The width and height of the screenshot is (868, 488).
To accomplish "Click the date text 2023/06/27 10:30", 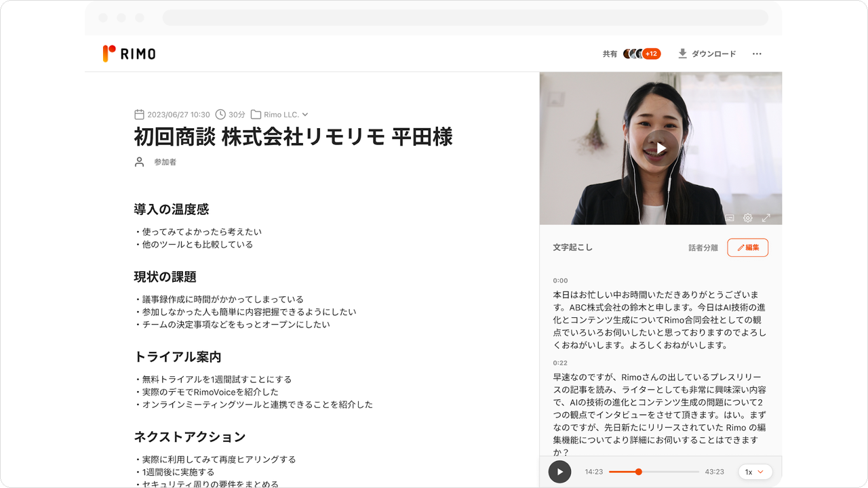I will point(178,115).
